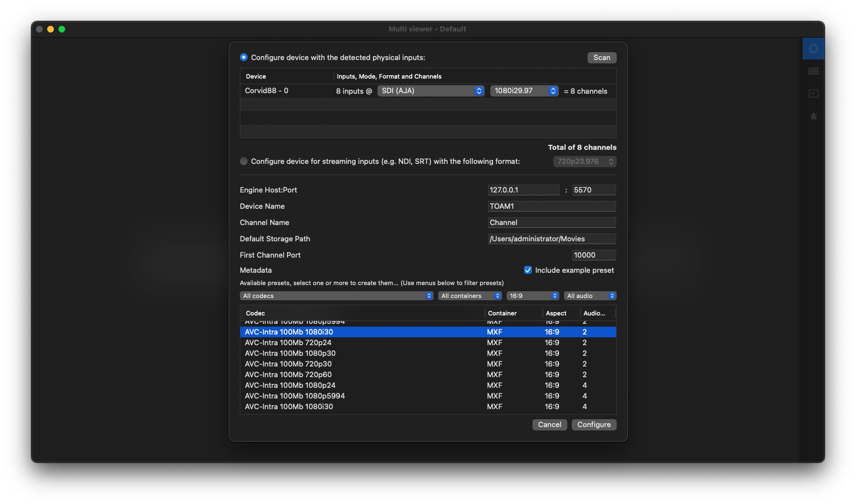This screenshot has width=856, height=504.
Task: Open the 16:9 aspect filter dropdown
Action: pos(533,296)
